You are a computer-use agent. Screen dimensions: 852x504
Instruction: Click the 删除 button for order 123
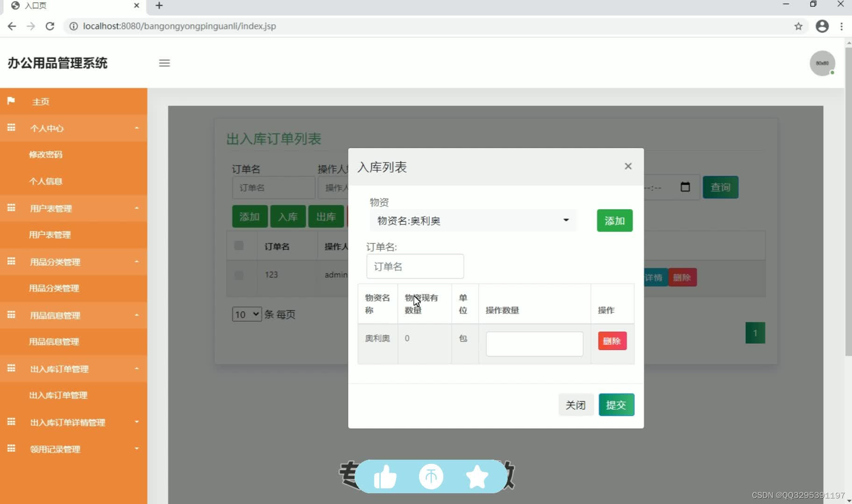point(682,277)
